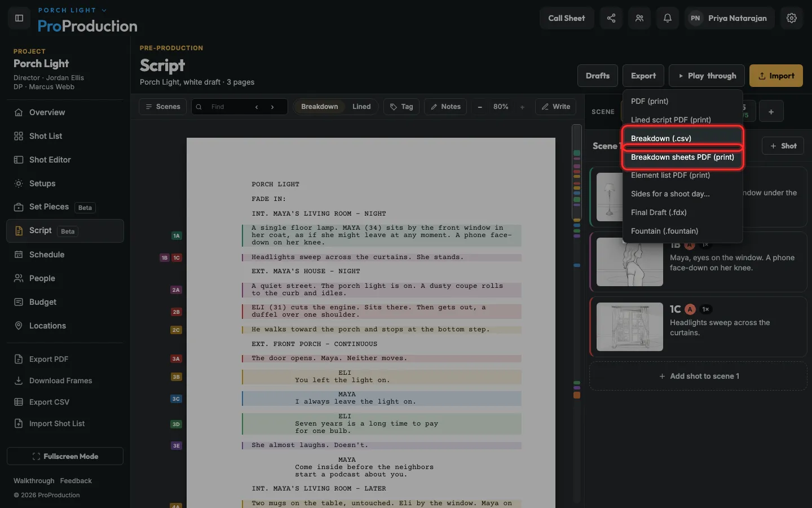The width and height of the screenshot is (812, 508).
Task: Open Shot List in the sidebar
Action: pos(65,136)
